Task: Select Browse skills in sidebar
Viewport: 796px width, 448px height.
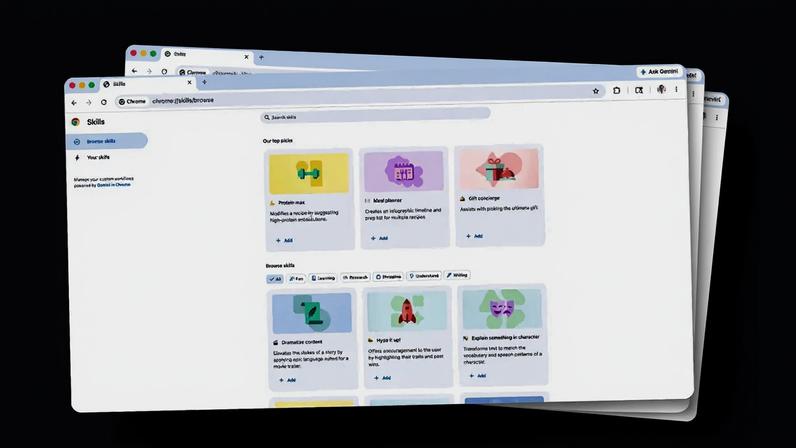Action: (x=107, y=141)
